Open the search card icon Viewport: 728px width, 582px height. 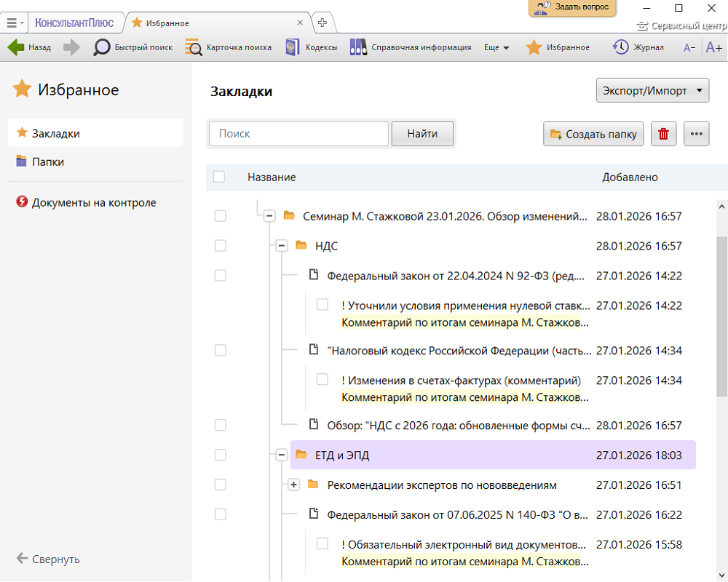(194, 47)
